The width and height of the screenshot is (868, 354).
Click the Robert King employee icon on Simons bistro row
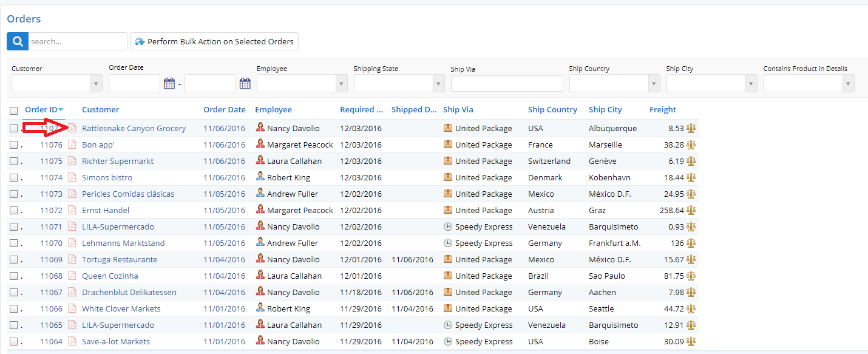[x=260, y=177]
